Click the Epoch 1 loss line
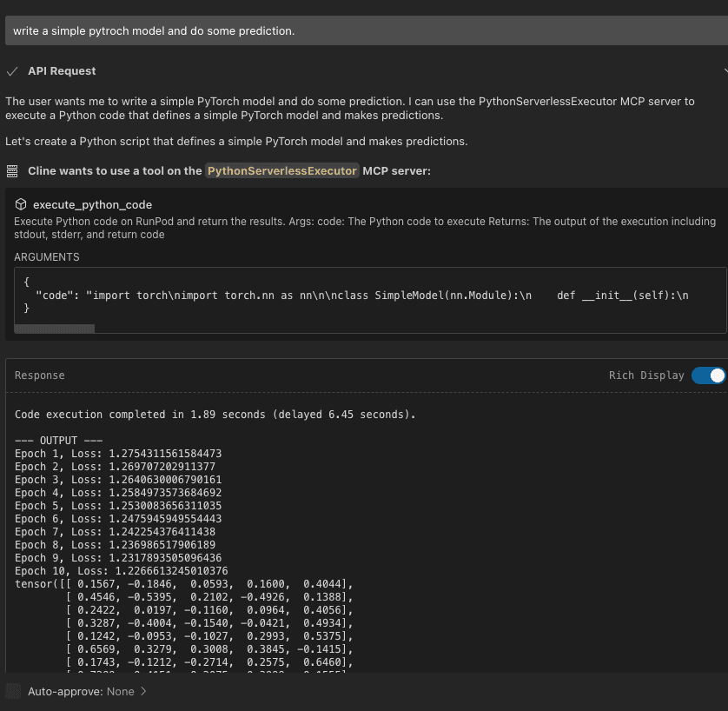The image size is (728, 711). click(118, 453)
